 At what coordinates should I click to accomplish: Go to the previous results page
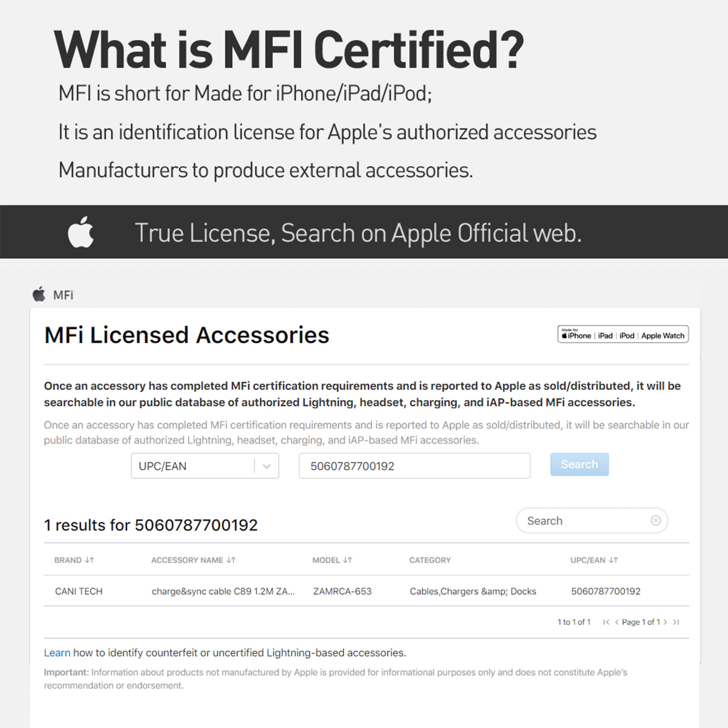click(x=617, y=622)
